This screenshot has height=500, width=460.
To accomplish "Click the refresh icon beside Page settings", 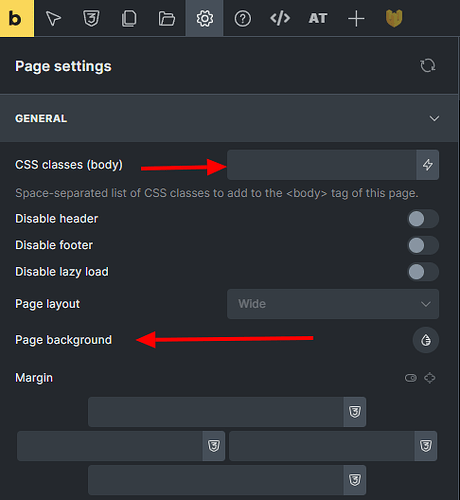I will tap(428, 66).
